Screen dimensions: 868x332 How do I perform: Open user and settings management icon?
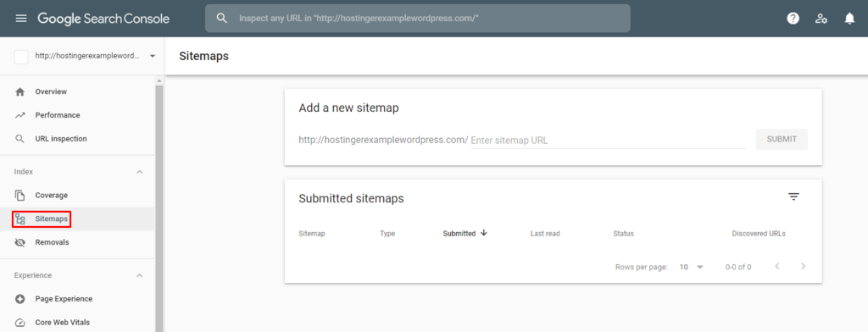(821, 19)
